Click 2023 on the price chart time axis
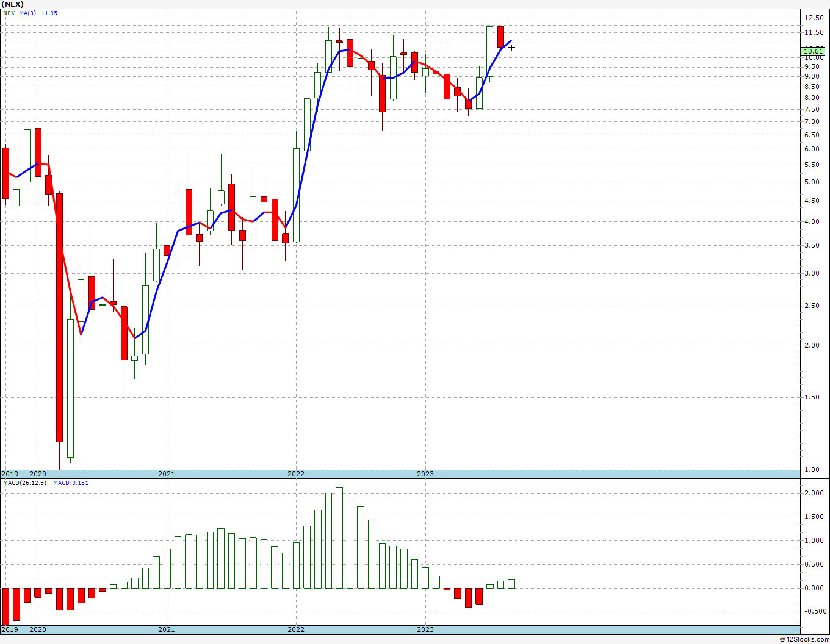The image size is (830, 644). (x=425, y=474)
